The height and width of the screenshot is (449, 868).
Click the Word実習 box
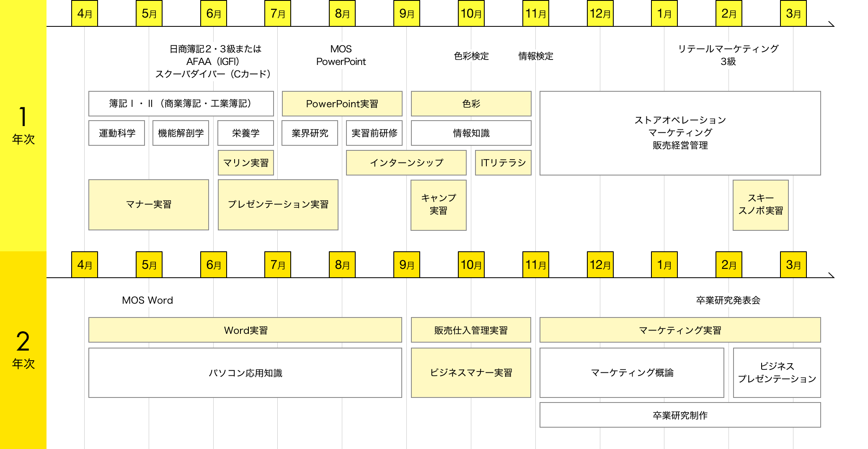245,330
